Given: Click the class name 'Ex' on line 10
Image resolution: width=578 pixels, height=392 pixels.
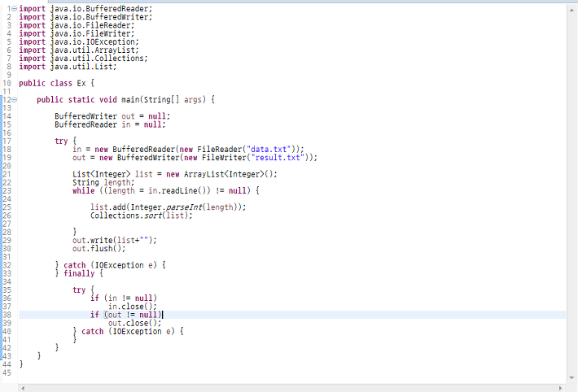Looking at the screenshot, I should coord(81,83).
